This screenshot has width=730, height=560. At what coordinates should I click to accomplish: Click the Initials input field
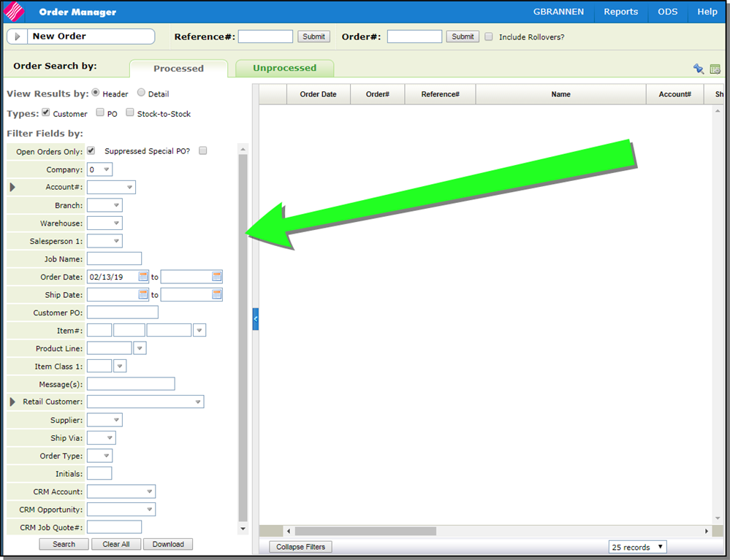click(x=99, y=474)
